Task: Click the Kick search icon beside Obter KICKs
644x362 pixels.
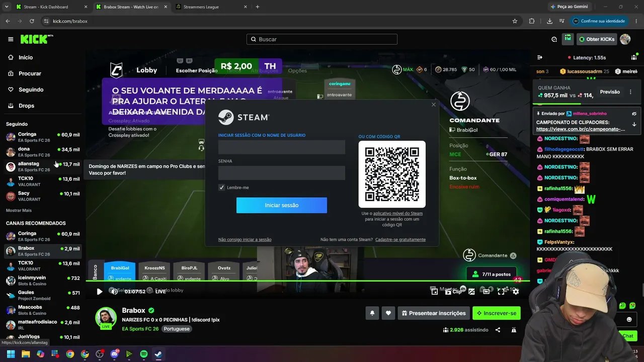Action: tap(554, 39)
